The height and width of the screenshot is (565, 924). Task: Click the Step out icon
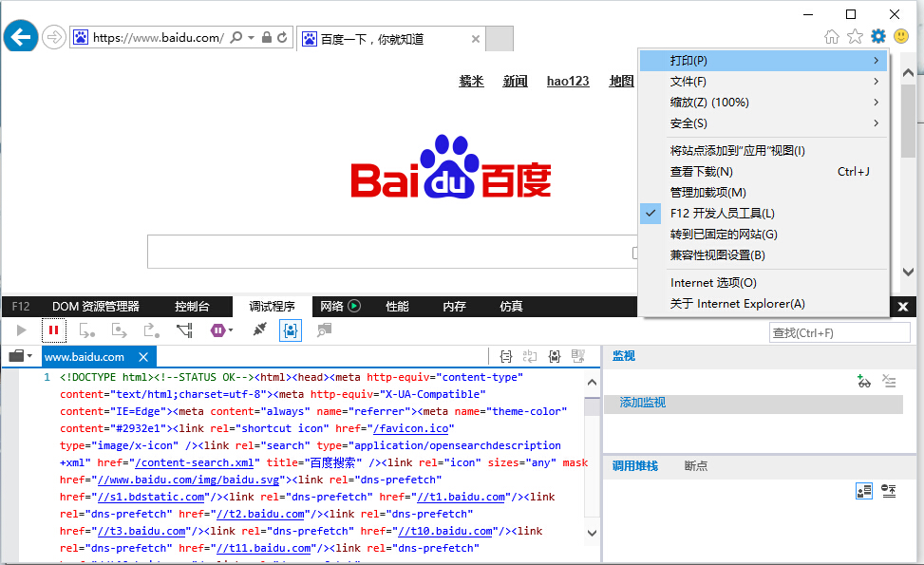(151, 330)
